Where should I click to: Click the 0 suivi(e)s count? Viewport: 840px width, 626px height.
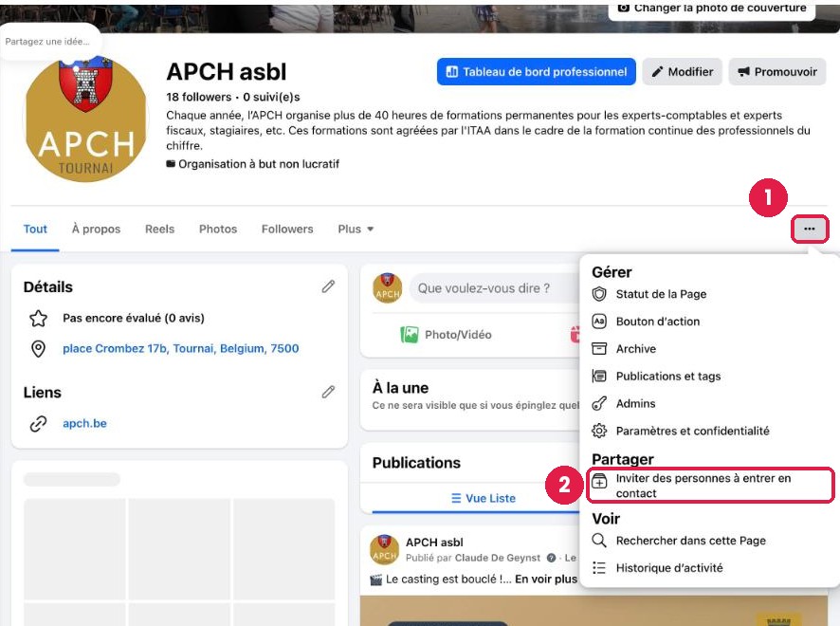(271, 97)
